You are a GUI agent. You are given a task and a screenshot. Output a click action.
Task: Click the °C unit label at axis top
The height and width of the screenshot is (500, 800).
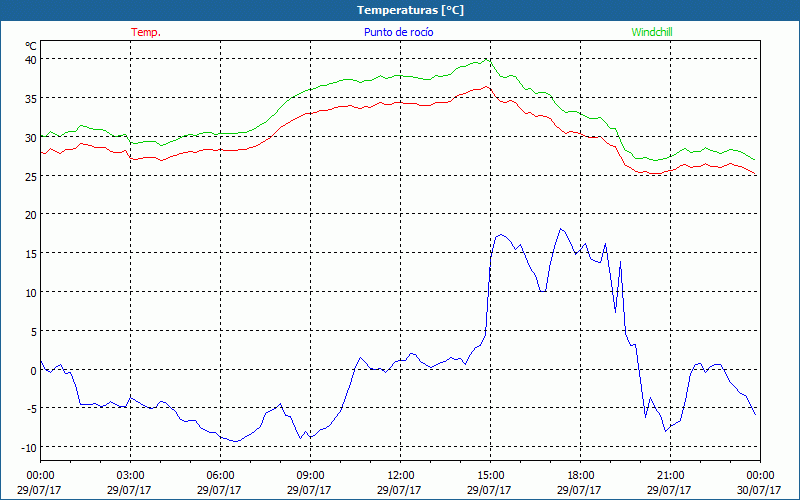31,46
